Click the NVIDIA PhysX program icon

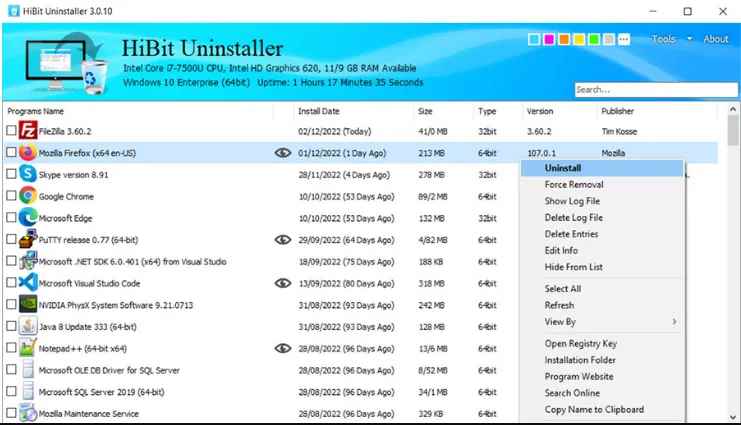[29, 305]
